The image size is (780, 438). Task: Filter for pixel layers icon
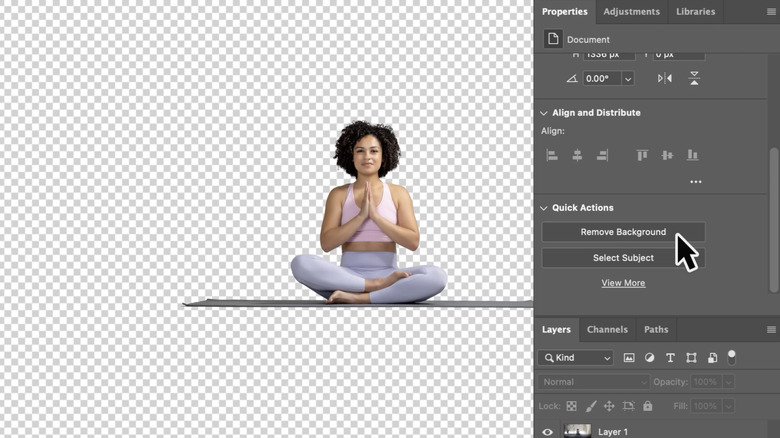629,358
